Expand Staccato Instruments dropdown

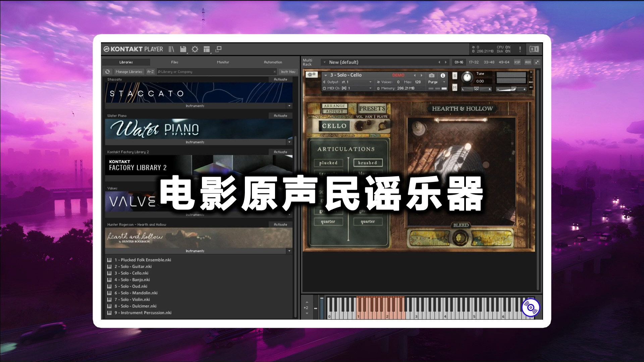pyautogui.click(x=289, y=106)
